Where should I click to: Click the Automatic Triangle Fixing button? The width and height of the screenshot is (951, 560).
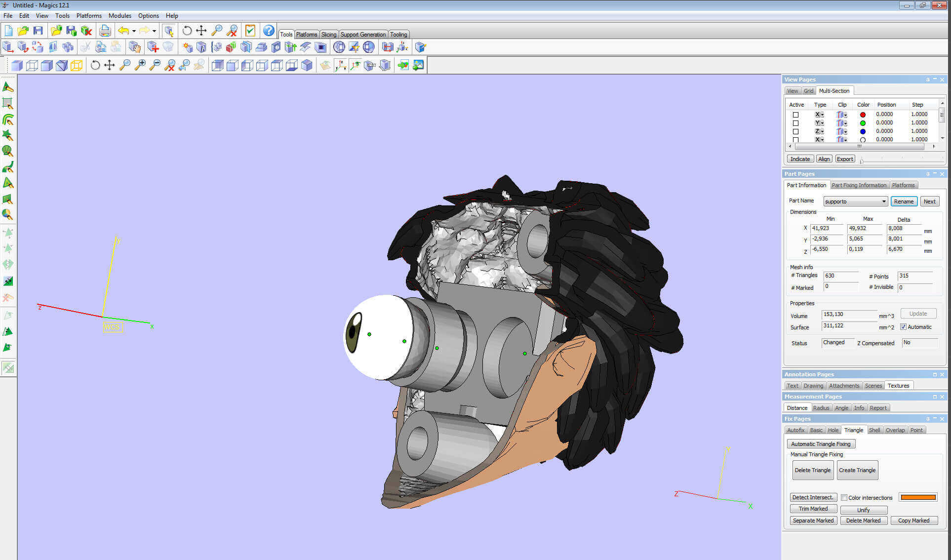821,443
